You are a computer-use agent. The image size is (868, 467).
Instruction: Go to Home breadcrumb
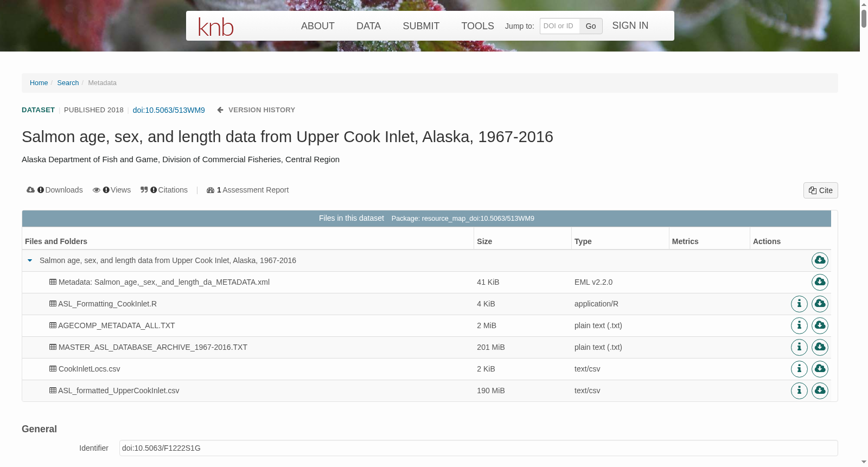coord(39,83)
